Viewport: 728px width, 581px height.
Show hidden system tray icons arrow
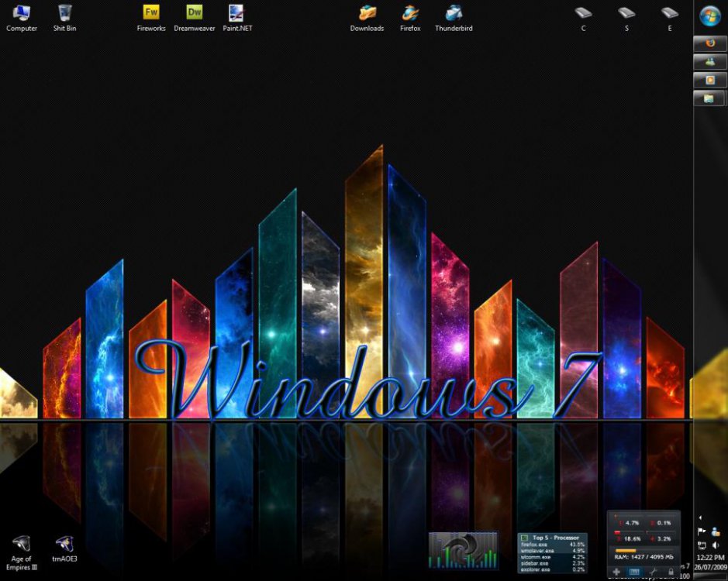coord(702,517)
